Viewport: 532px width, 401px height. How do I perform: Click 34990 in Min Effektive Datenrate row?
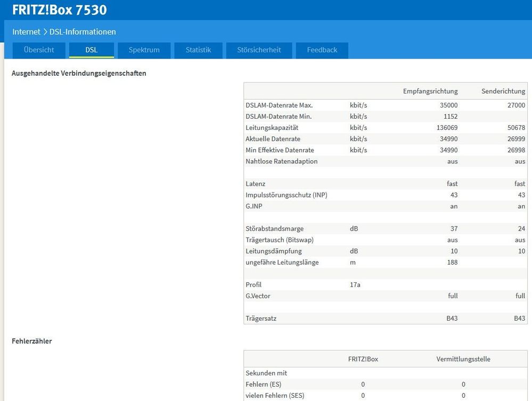point(448,150)
